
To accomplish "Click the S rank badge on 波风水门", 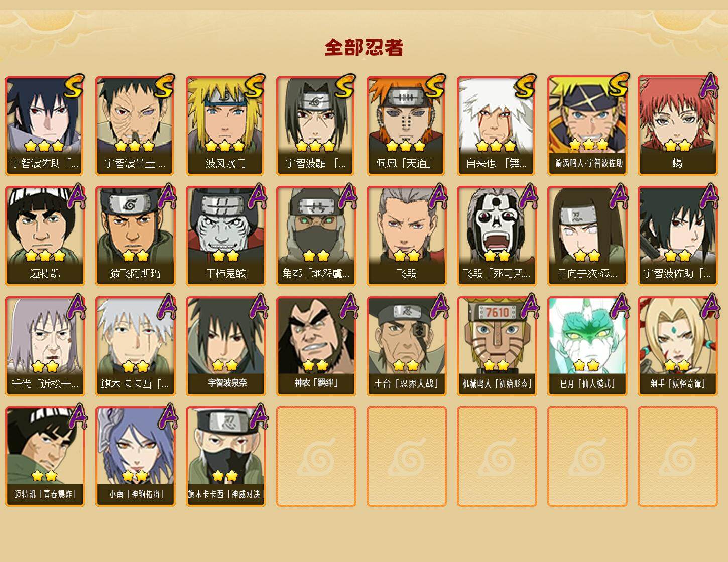I will 254,86.
